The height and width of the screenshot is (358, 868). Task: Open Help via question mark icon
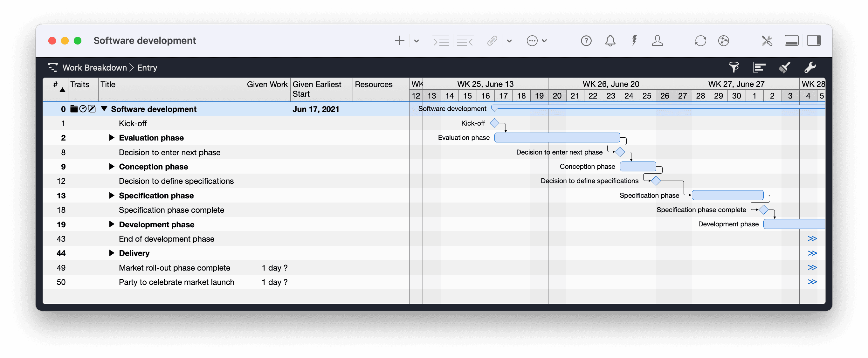pyautogui.click(x=586, y=40)
